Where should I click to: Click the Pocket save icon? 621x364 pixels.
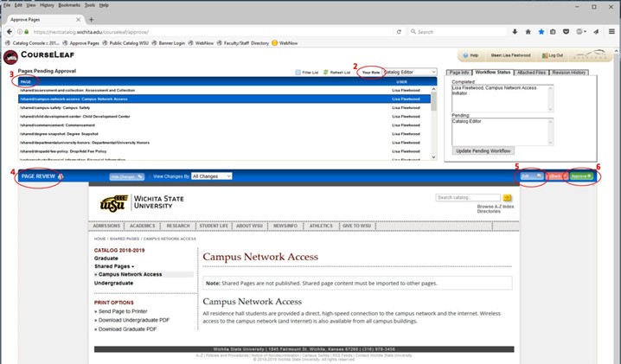566,32
